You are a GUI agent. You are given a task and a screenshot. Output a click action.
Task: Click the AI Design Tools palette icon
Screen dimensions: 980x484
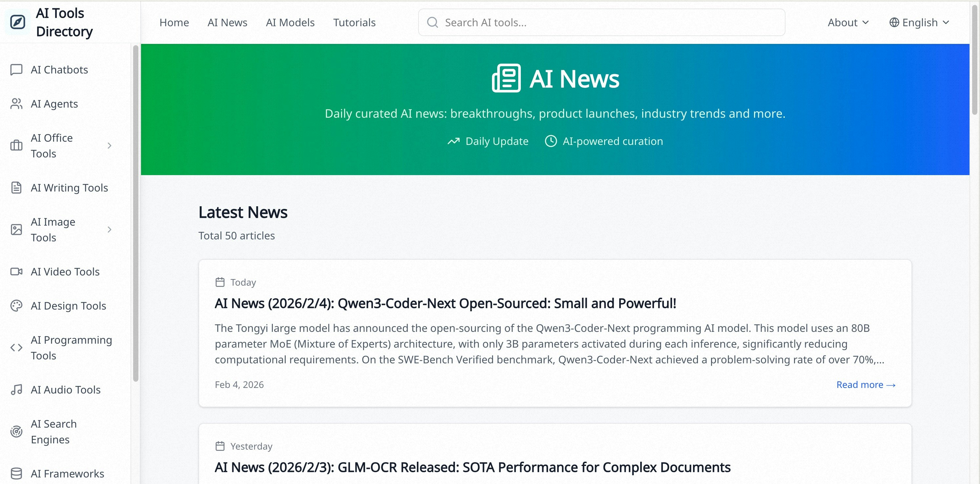pos(16,306)
